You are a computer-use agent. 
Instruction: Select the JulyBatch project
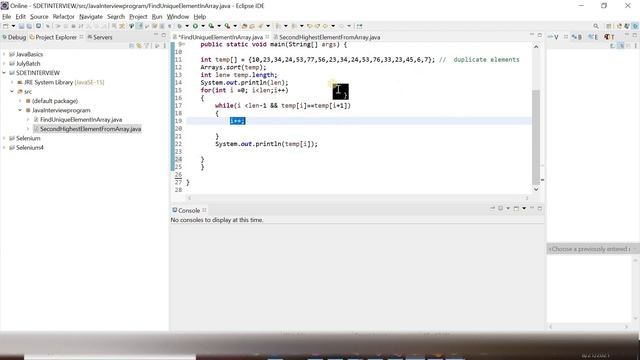(x=24, y=63)
